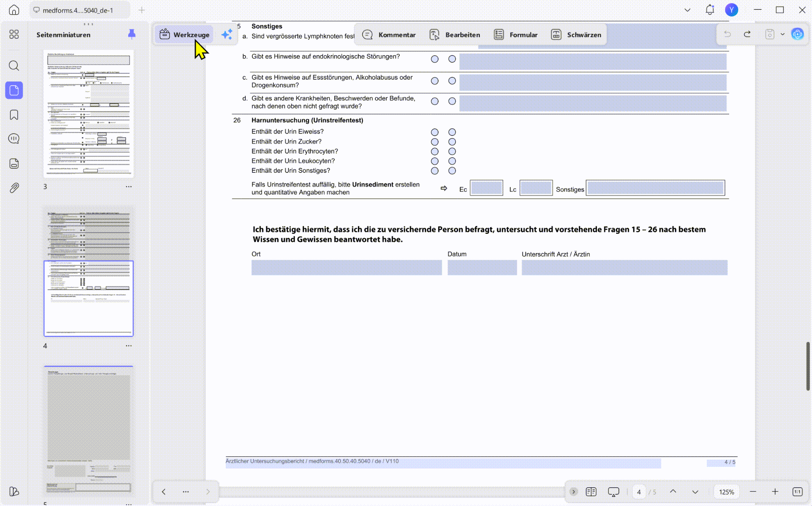Go back with left chevron in bottom bar
This screenshot has width=812, height=506.
[x=163, y=492]
